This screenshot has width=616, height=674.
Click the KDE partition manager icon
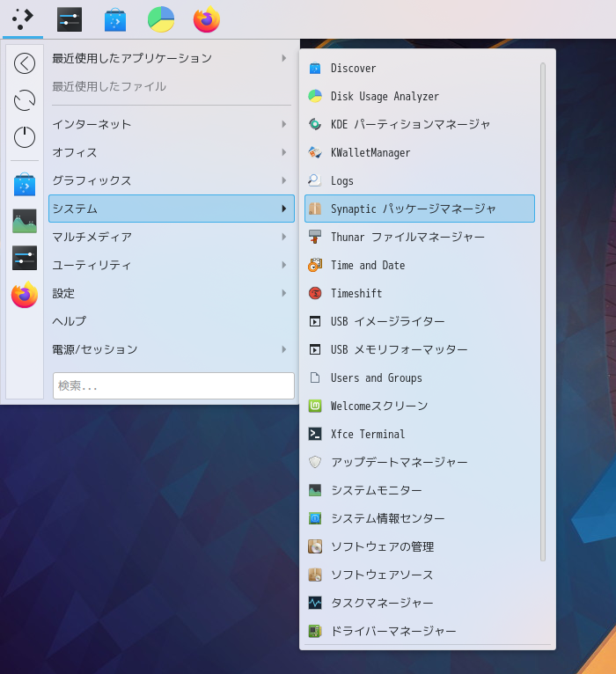(x=315, y=124)
